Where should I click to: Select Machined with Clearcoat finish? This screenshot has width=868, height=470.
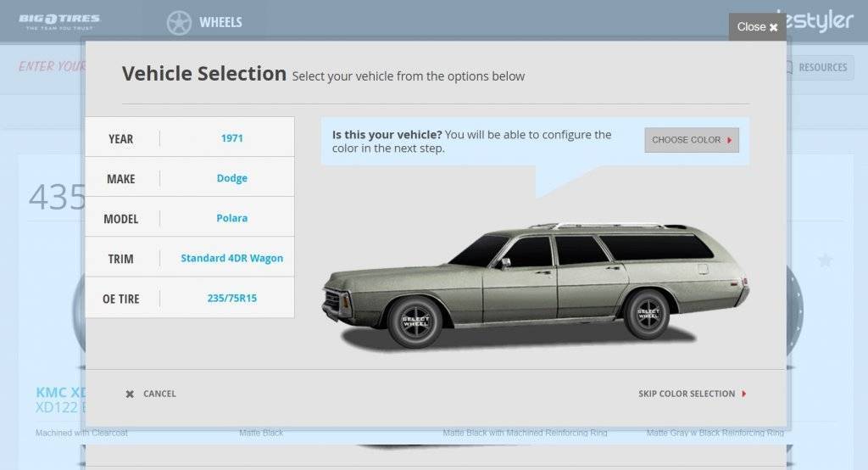point(81,434)
